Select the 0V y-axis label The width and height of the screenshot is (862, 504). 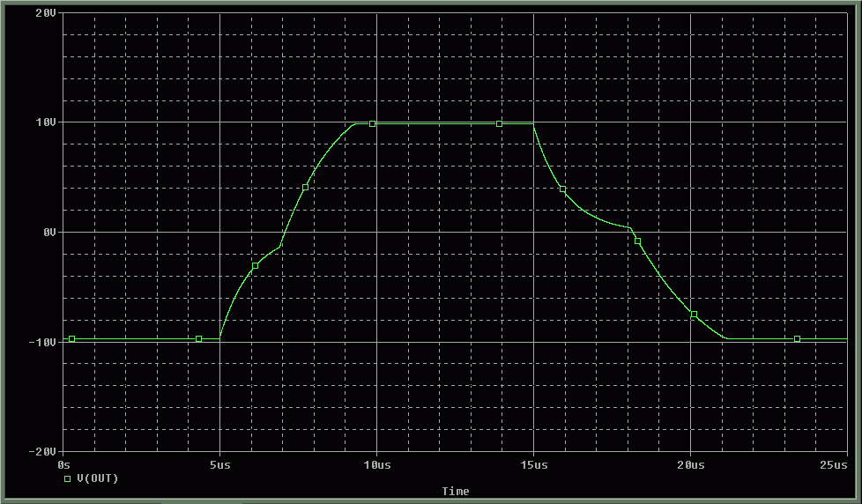(x=48, y=232)
